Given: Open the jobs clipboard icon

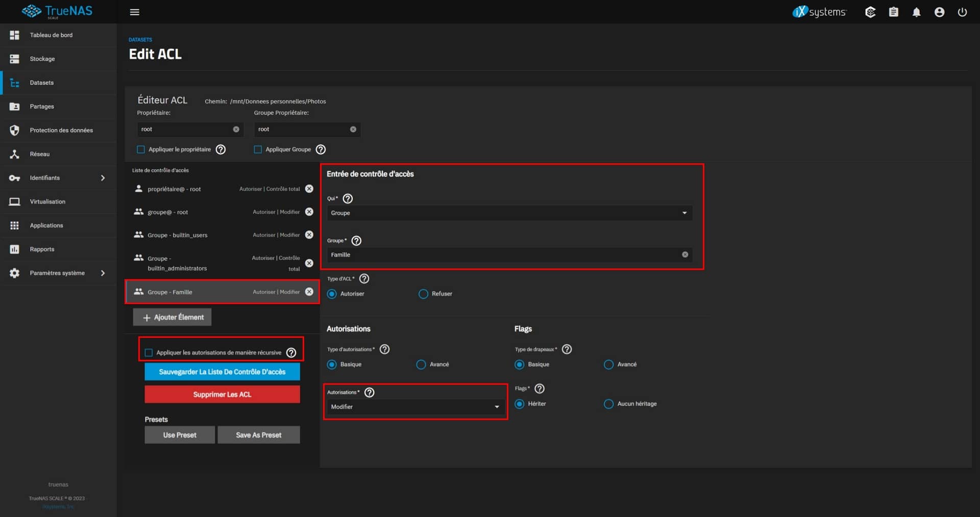Looking at the screenshot, I should 893,12.
